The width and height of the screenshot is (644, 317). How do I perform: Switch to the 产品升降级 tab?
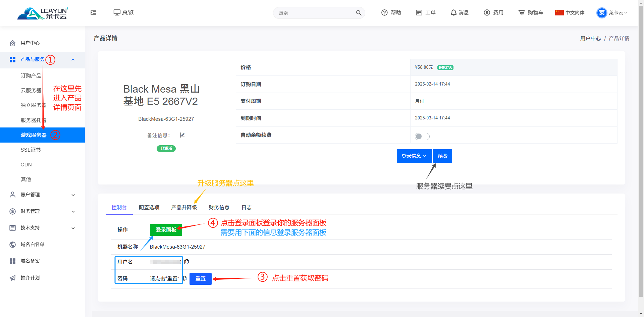click(x=184, y=207)
